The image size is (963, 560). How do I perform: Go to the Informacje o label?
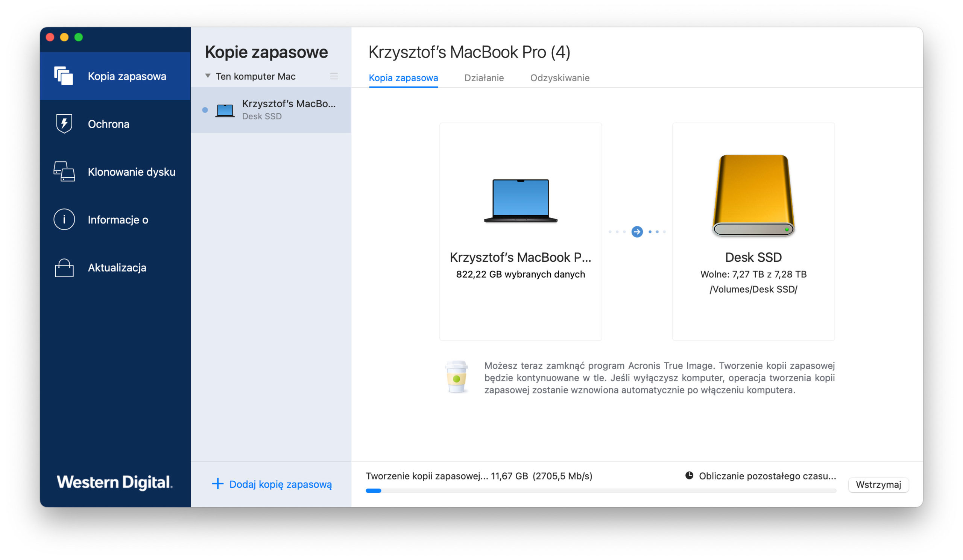[x=118, y=220]
